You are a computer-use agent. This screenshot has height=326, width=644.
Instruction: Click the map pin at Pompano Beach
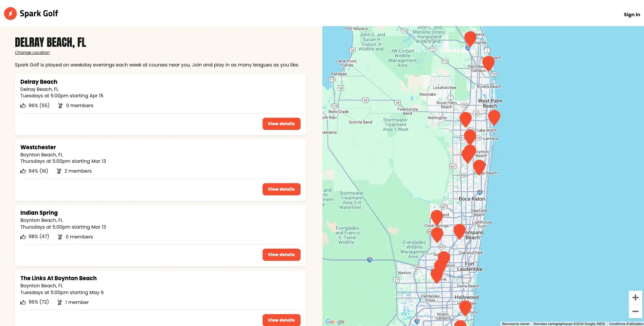460,231
